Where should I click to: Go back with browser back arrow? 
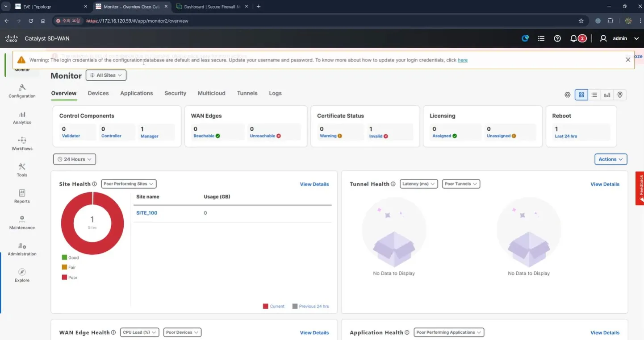[x=6, y=21]
